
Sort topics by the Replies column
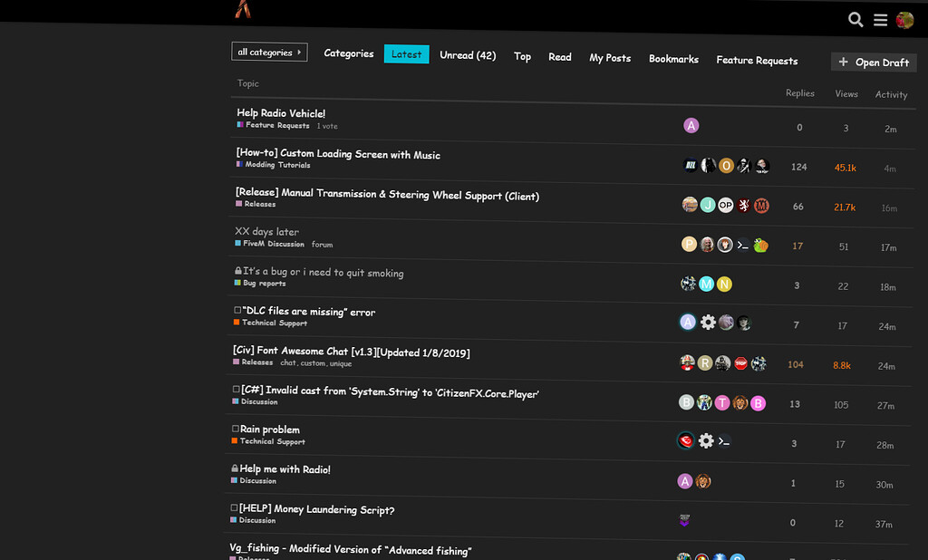pyautogui.click(x=799, y=92)
